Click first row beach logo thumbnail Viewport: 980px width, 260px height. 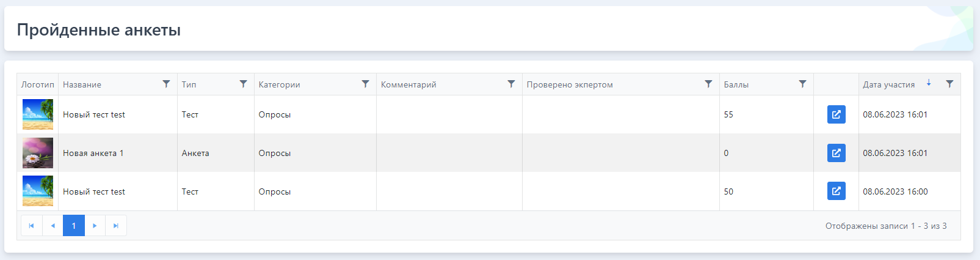click(x=38, y=114)
